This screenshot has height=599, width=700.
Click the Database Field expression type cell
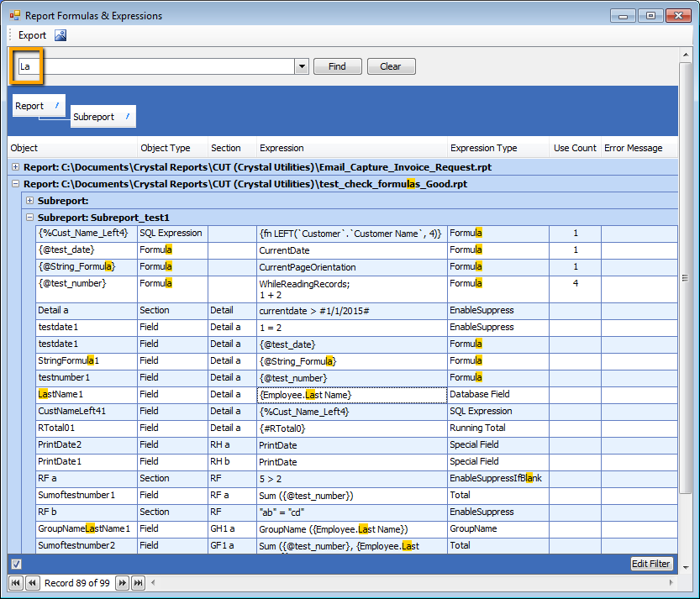[498, 395]
